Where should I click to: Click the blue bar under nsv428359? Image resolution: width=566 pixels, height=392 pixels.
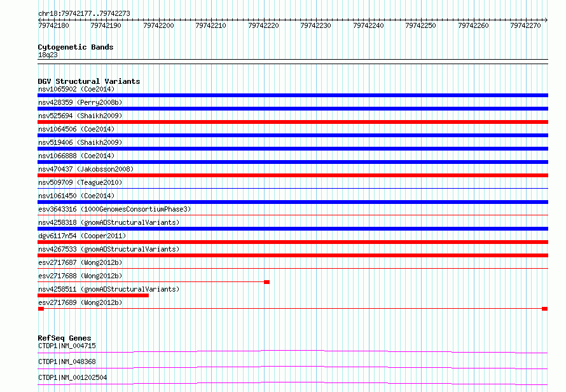293,109
